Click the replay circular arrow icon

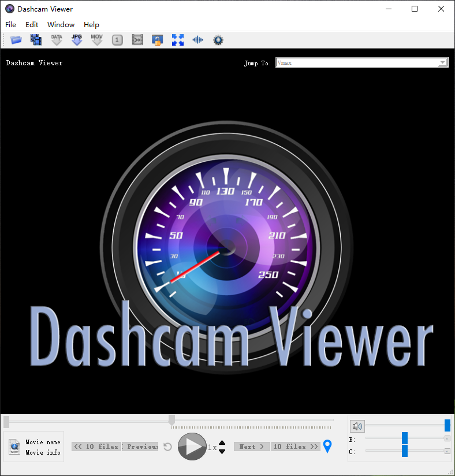click(x=168, y=447)
